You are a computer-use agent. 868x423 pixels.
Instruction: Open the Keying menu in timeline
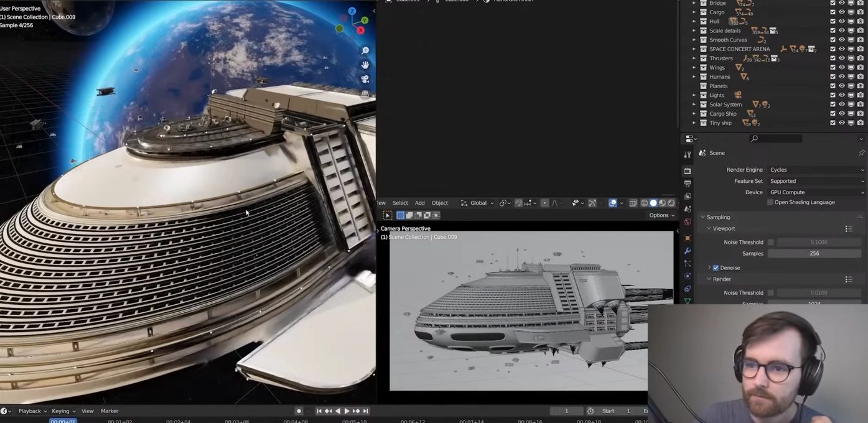tap(63, 411)
